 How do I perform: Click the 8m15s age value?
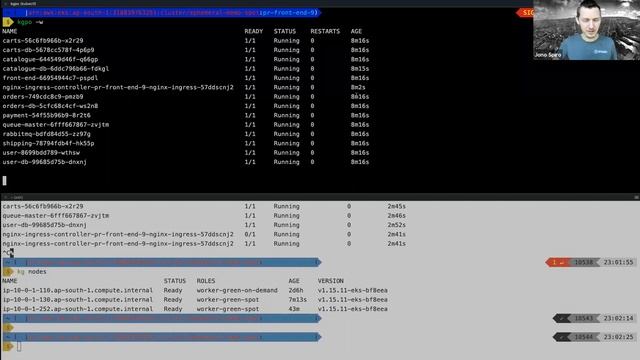point(360,69)
